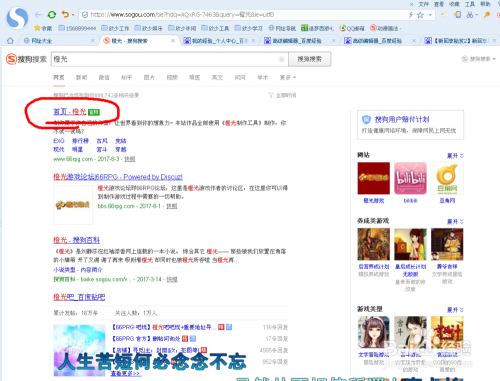Open the 收藏 favorites star in bookmarks bar
The width and height of the screenshot is (500, 381).
[43, 28]
